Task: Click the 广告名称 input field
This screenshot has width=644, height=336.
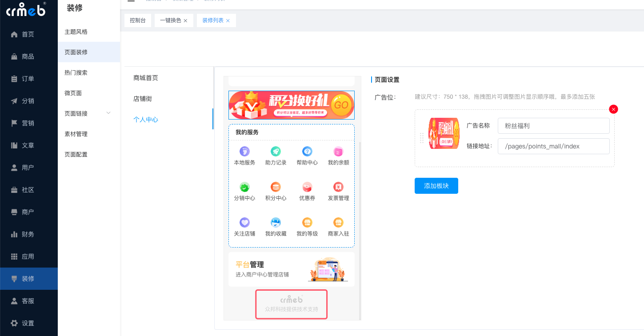Action: point(553,126)
